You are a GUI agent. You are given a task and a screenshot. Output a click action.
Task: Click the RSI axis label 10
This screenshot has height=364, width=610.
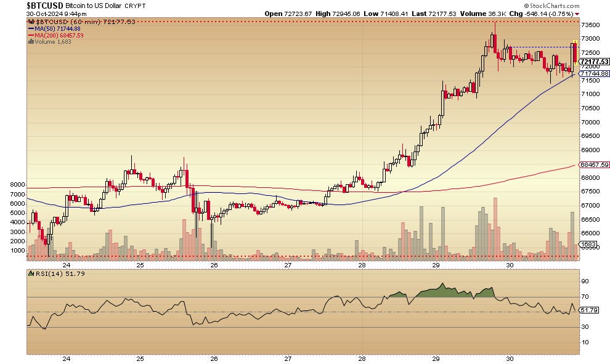[x=585, y=342]
